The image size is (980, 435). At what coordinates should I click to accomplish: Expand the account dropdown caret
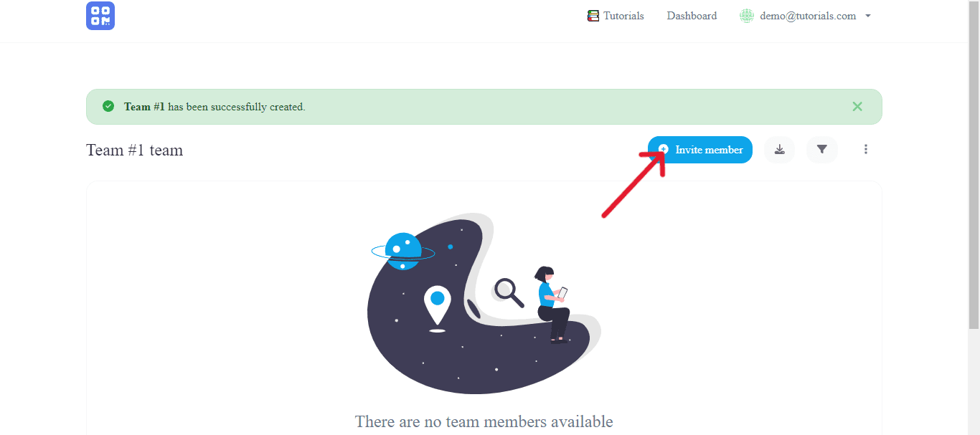pyautogui.click(x=867, y=16)
